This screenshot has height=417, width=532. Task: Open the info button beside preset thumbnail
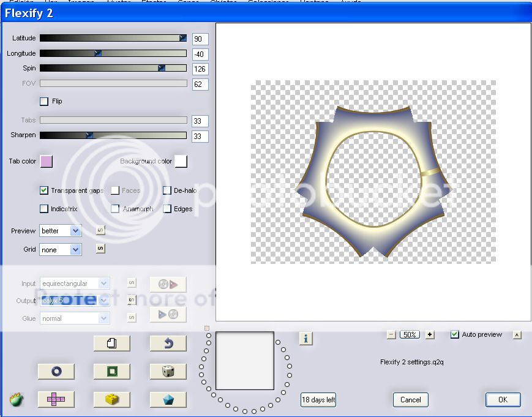pos(306,338)
